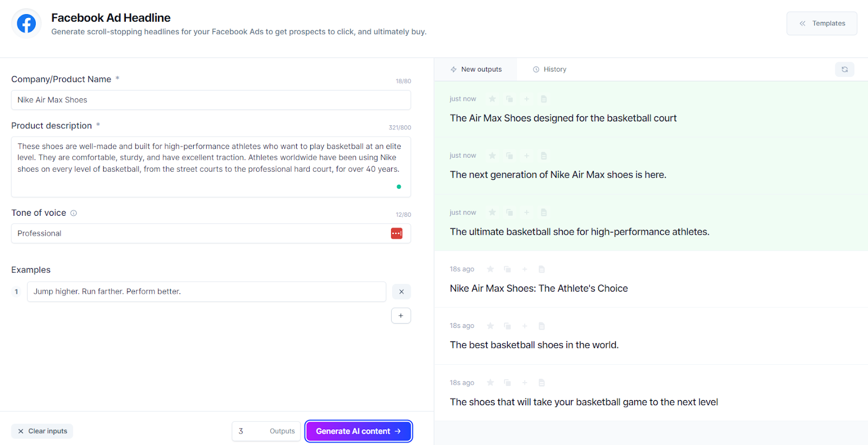868x445 pixels.
Task: Click plus icon on 'game to the next level' output
Action: click(x=525, y=383)
